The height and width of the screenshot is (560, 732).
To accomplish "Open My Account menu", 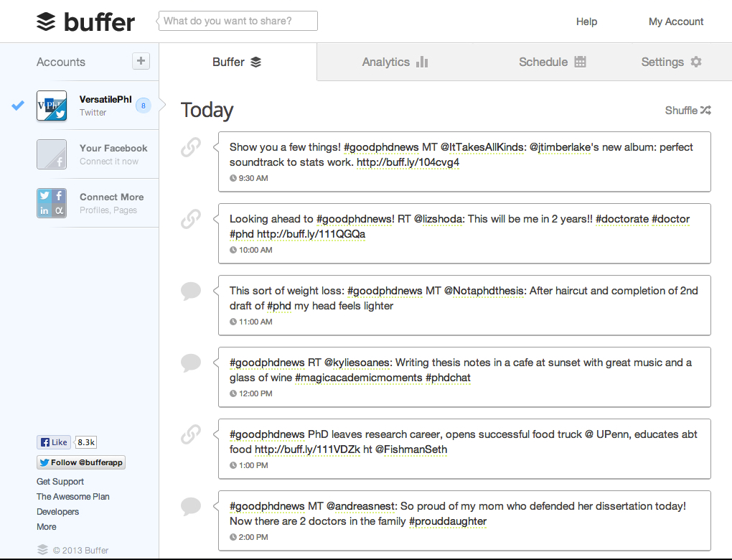I will click(675, 22).
